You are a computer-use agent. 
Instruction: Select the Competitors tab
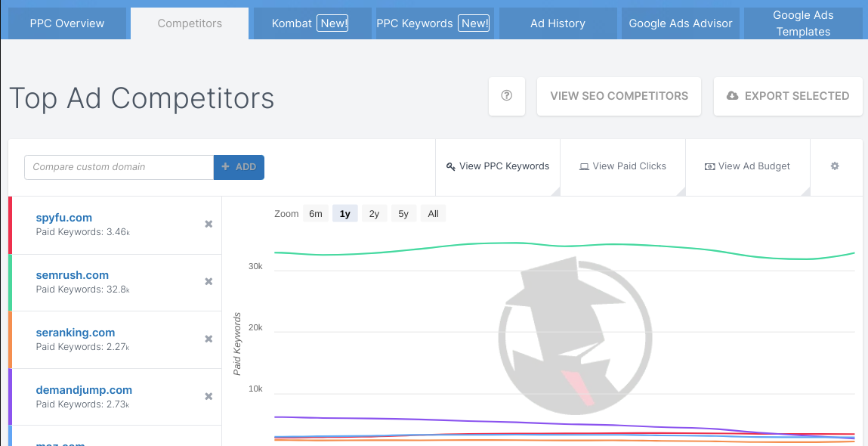tap(190, 23)
